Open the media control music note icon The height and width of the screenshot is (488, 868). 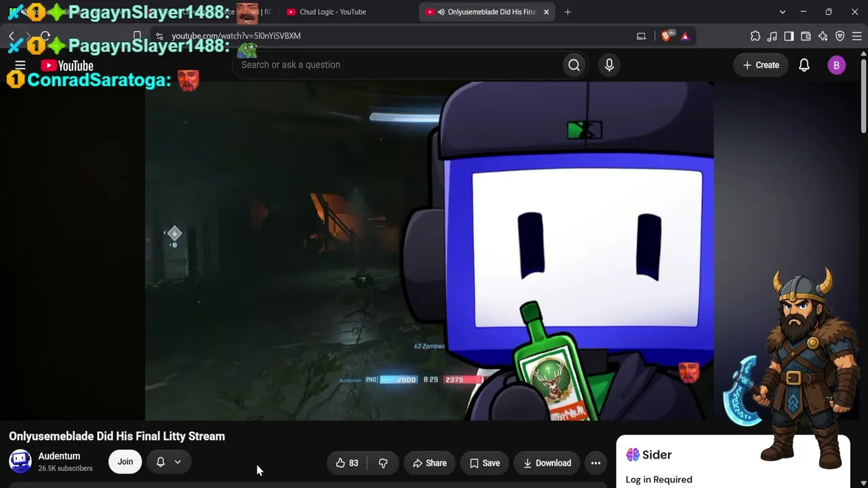click(x=772, y=36)
